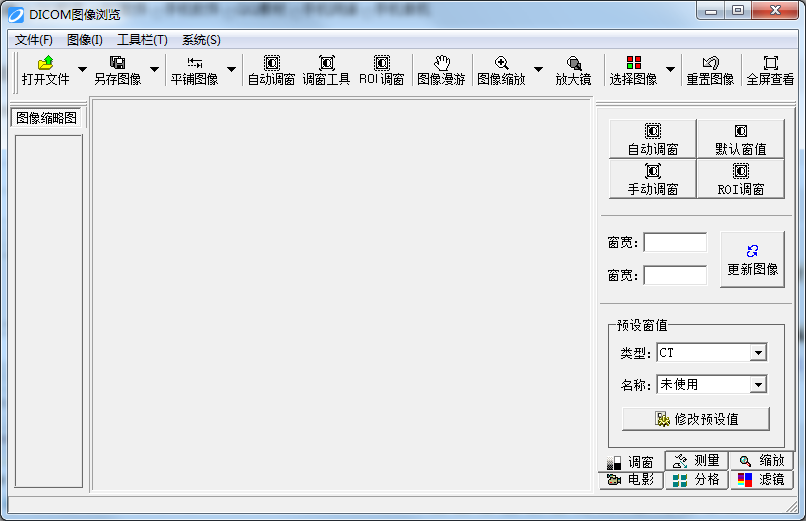Open the 工具栏(T) menu
Viewport: 806px width, 521px height.
(x=142, y=40)
